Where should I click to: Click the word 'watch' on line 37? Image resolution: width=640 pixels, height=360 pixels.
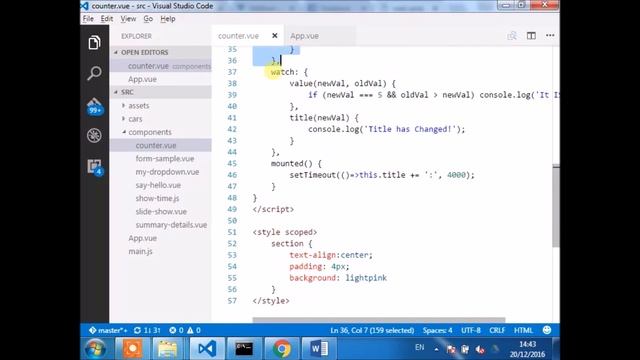(282, 72)
